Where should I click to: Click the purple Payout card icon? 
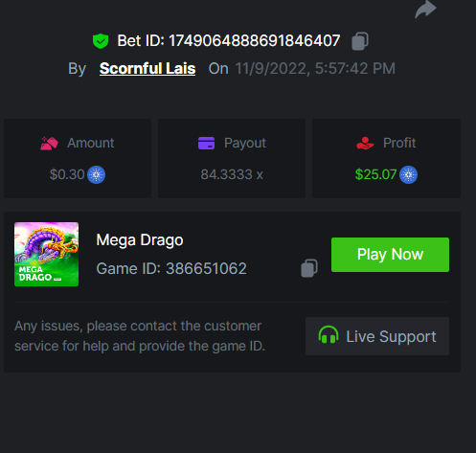206,143
